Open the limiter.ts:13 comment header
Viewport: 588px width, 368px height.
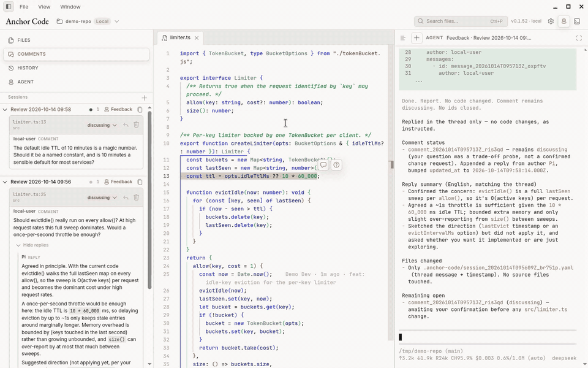[76, 125]
